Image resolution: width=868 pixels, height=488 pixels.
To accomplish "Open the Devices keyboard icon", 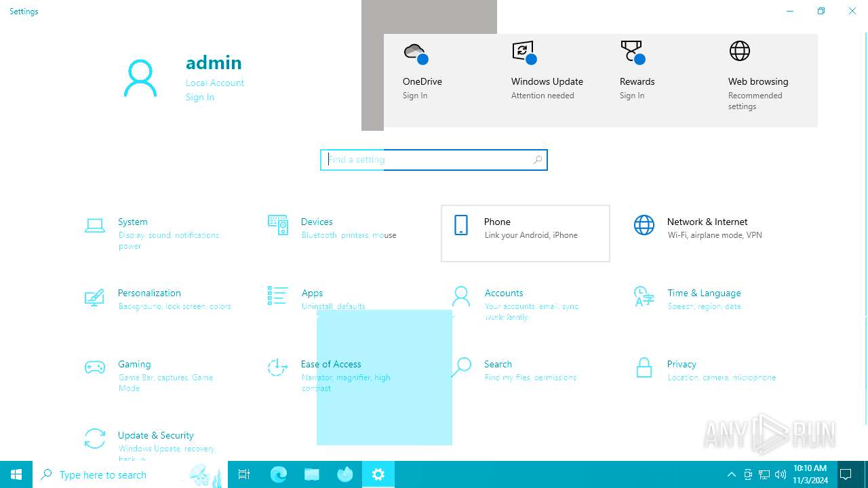I will 278,225.
